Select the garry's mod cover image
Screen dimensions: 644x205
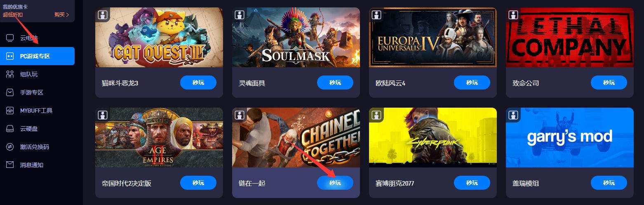pos(570,137)
